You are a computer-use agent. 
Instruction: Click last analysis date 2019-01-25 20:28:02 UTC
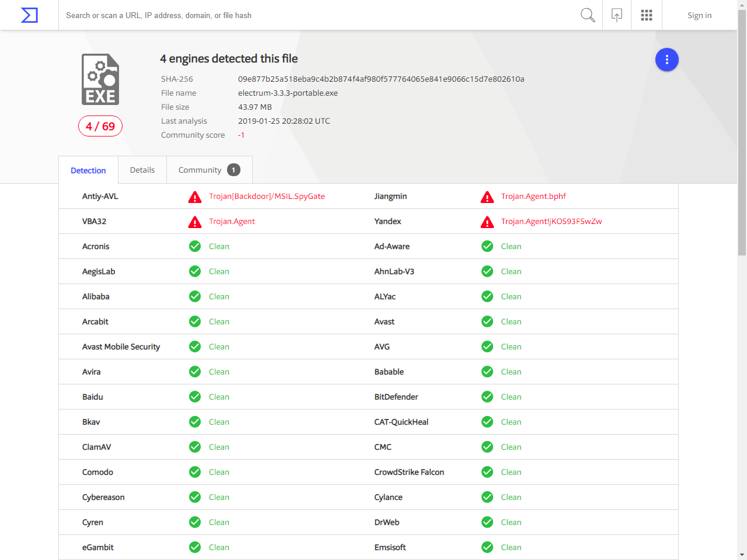pos(284,121)
